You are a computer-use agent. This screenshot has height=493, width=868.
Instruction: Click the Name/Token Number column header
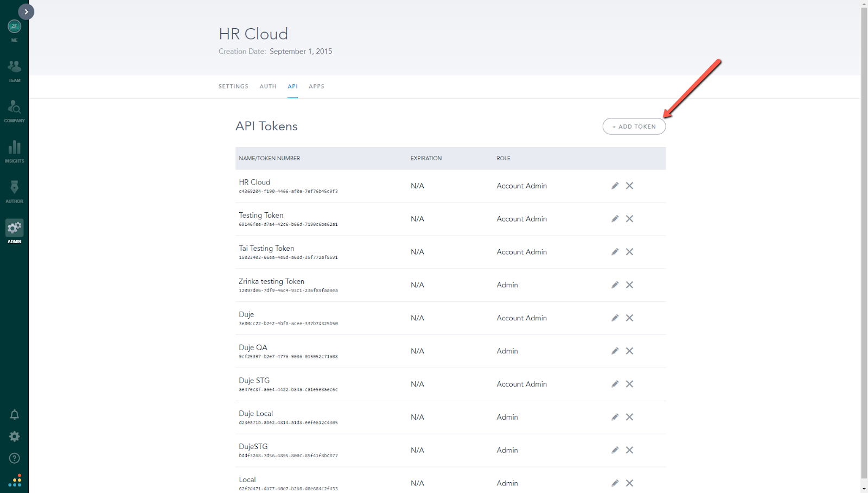click(270, 159)
